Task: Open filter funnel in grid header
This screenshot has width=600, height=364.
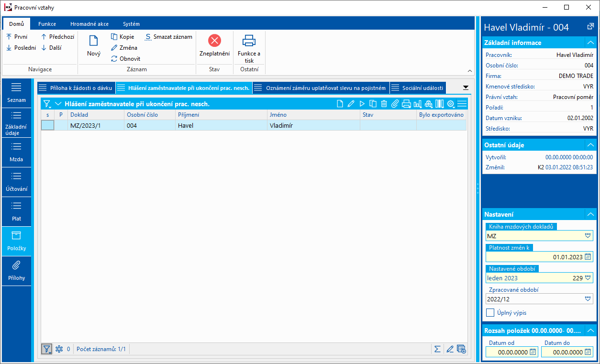Action: point(47,104)
